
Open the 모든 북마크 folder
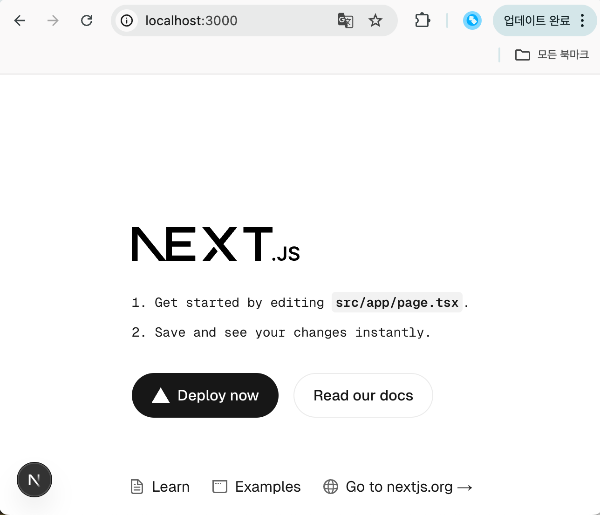(x=551, y=55)
